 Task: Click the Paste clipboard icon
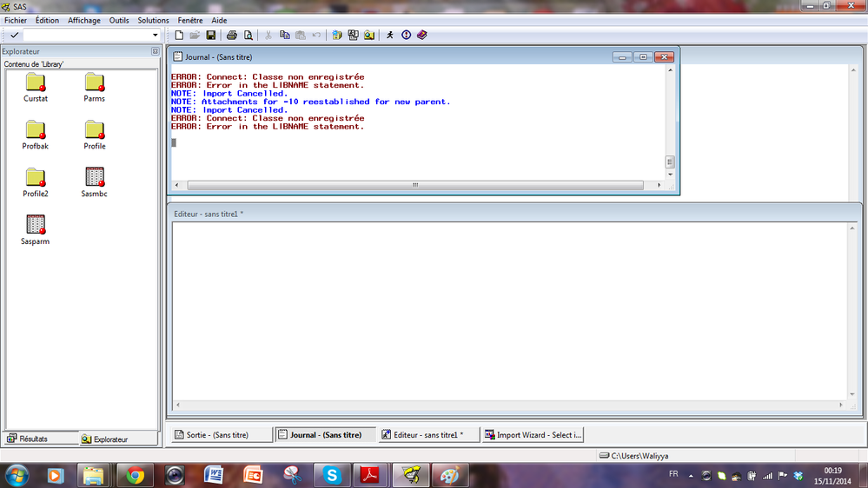pyautogui.click(x=301, y=35)
